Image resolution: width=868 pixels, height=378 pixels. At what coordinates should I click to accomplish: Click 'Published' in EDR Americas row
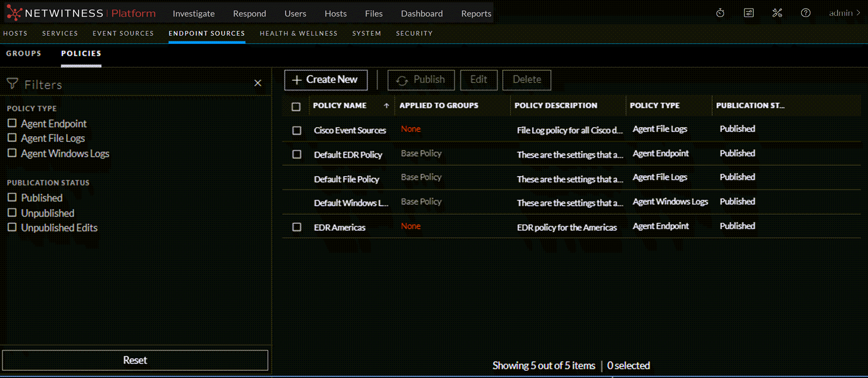[x=737, y=226]
